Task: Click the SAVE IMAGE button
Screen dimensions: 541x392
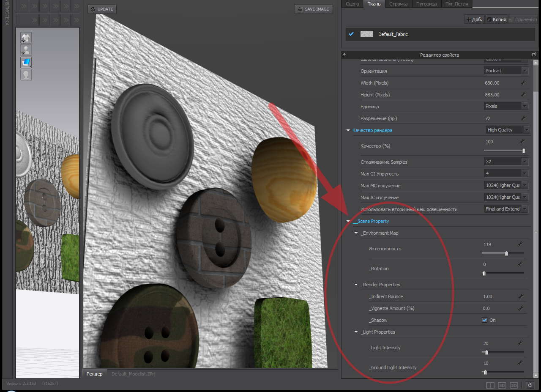Action: coord(313,9)
